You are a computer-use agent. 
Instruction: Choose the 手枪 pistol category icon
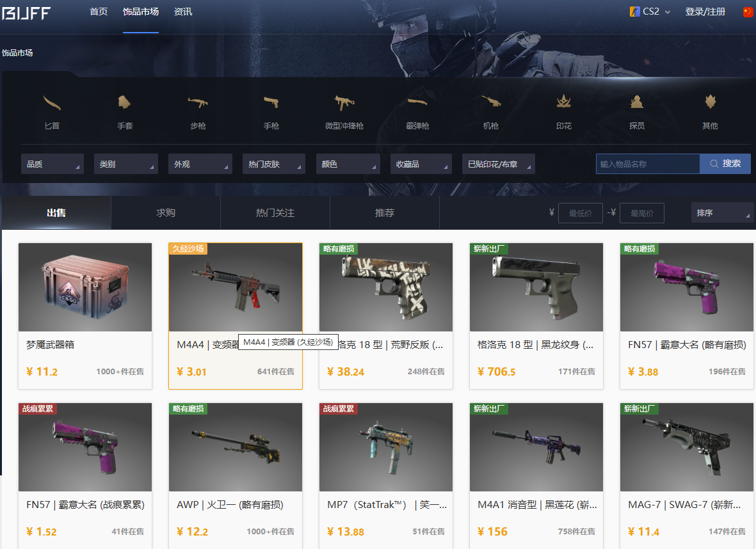[271, 102]
